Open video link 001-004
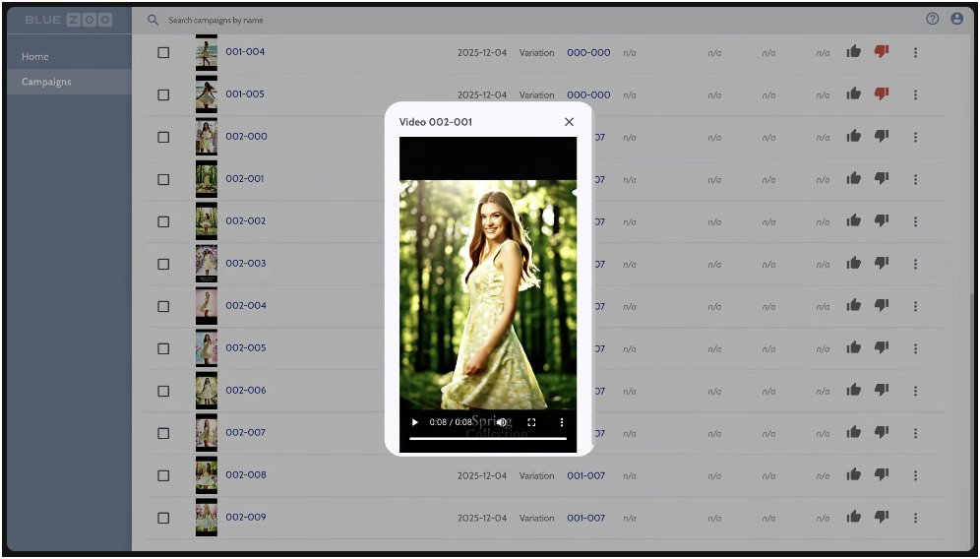This screenshot has height=559, width=980. [245, 51]
